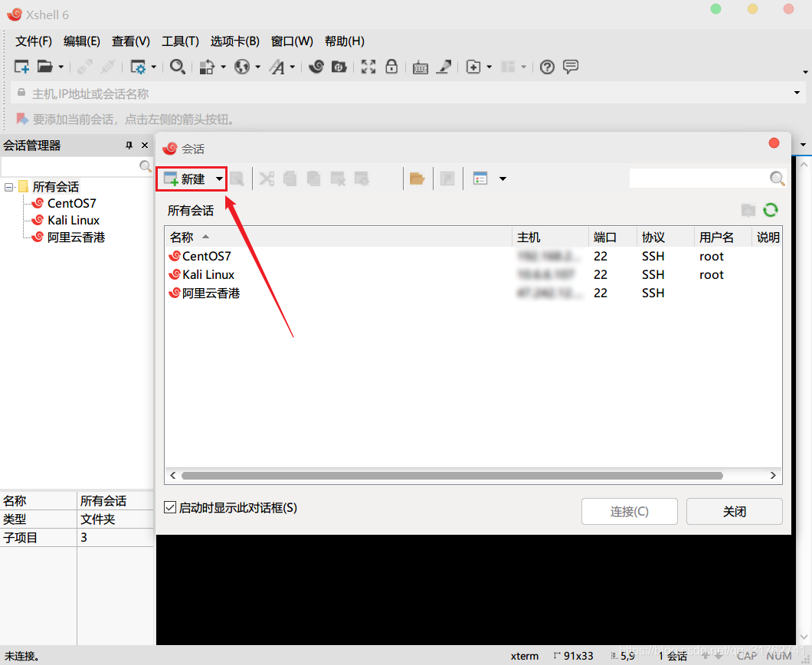Open the keyboard key-mapping icon
The height and width of the screenshot is (665, 812).
pyautogui.click(x=420, y=67)
